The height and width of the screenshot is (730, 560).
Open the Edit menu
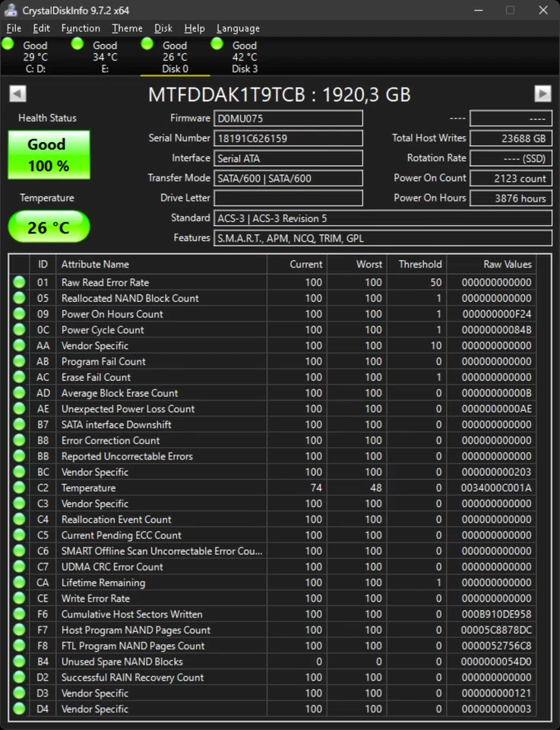41,28
